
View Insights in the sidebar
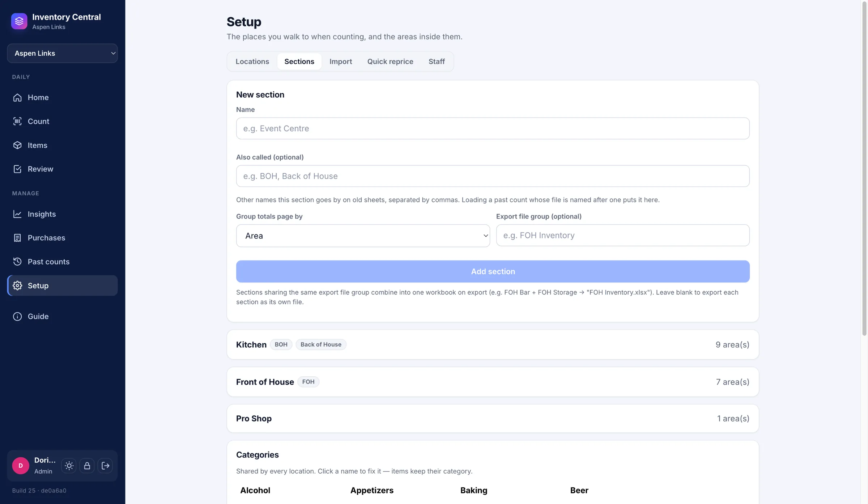(62, 214)
